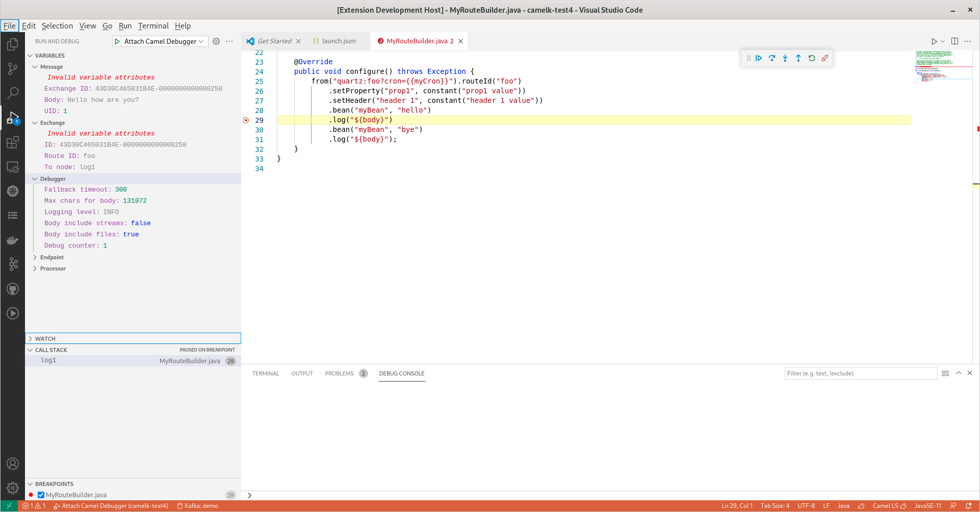
Task: Open remote window indicator in status bar
Action: pos(9,506)
